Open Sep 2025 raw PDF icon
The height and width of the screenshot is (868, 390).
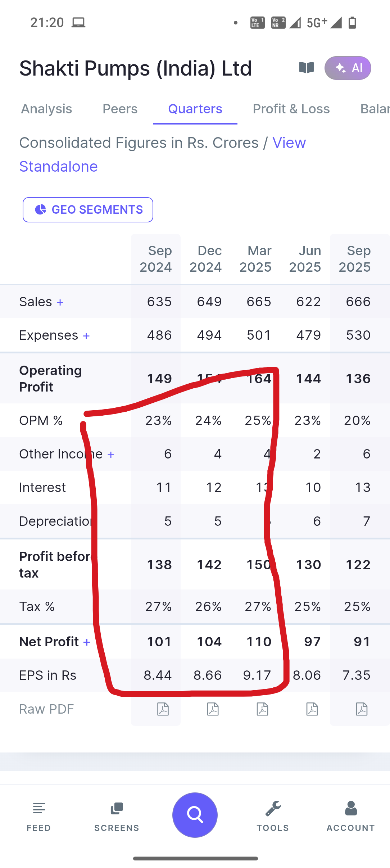pyautogui.click(x=362, y=709)
